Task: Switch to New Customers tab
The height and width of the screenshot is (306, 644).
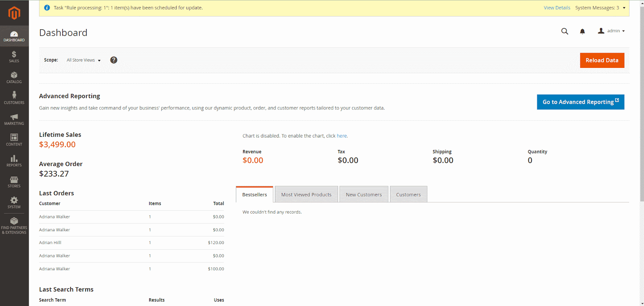Action: [364, 195]
